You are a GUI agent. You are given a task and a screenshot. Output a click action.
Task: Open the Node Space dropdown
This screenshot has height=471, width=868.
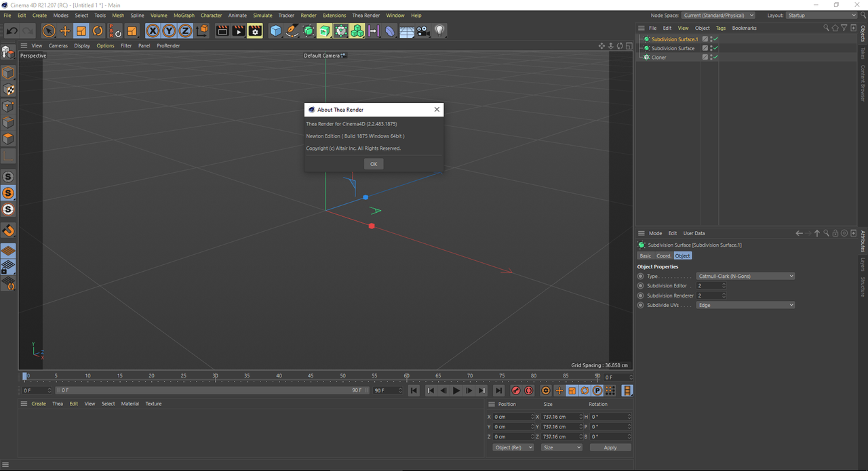coord(718,15)
